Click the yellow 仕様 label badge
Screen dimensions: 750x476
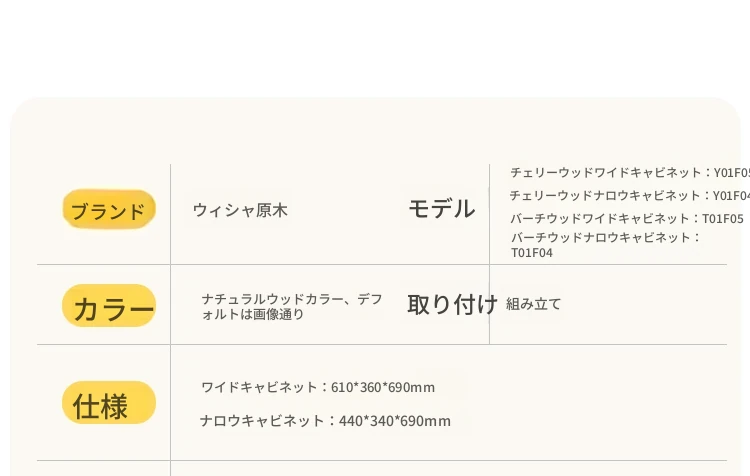[109, 403]
